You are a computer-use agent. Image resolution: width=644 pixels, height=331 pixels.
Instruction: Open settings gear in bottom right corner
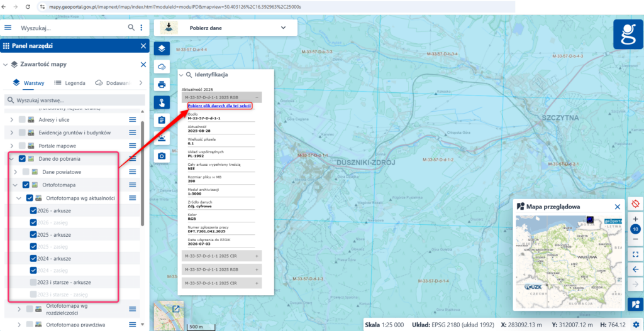click(636, 324)
